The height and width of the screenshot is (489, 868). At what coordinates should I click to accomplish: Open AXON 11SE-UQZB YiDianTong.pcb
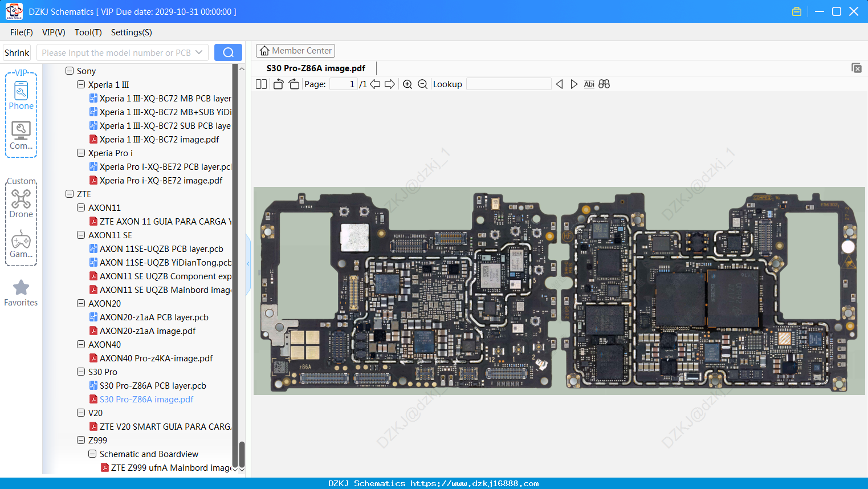click(x=160, y=262)
